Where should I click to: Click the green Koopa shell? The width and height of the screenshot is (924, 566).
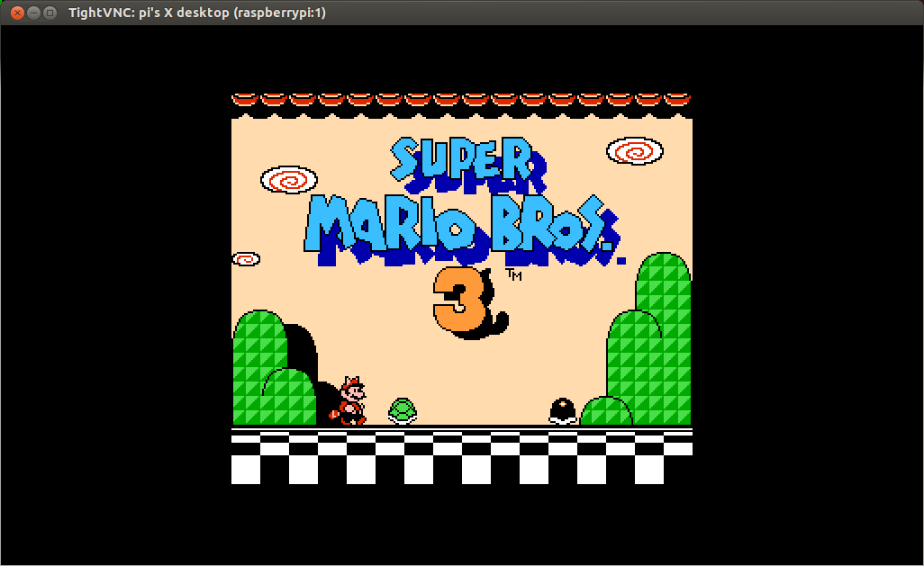tap(403, 411)
